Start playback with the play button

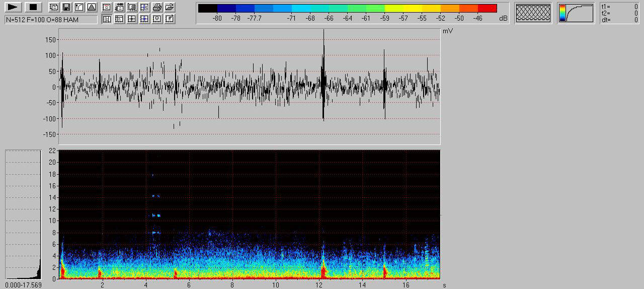pyautogui.click(x=14, y=7)
